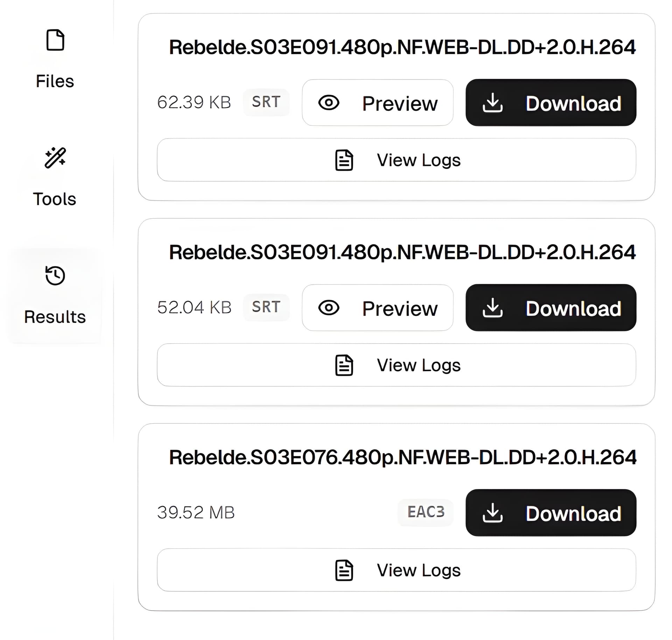
Task: Click the EAC3 format badge
Action: [426, 512]
